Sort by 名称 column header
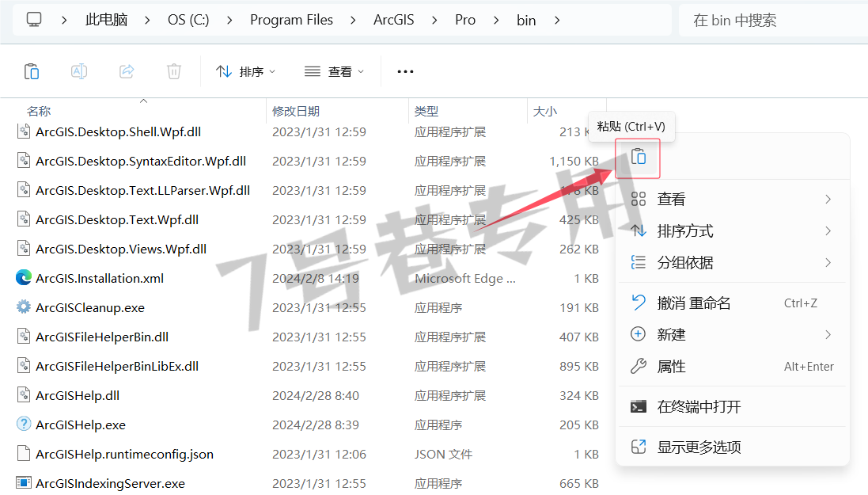The image size is (868, 495). (39, 111)
